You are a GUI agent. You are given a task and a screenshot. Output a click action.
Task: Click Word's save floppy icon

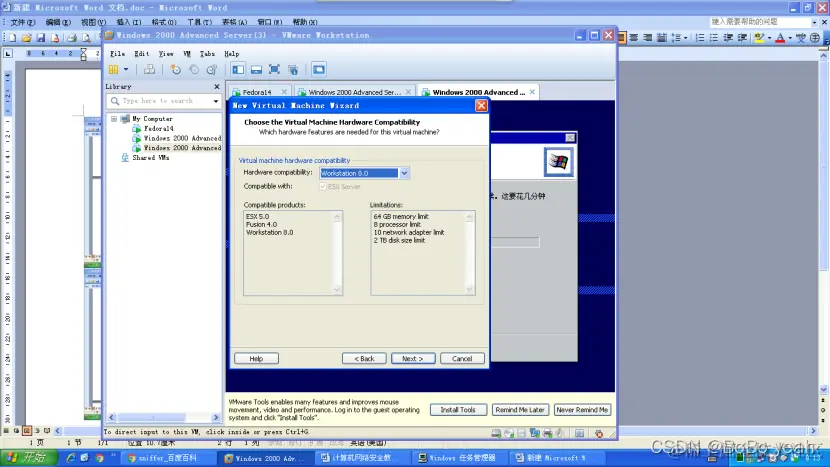(x=41, y=38)
